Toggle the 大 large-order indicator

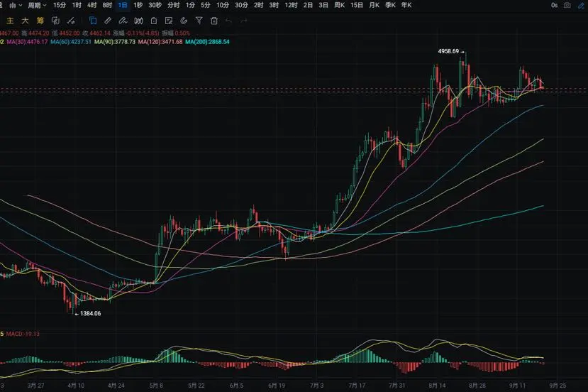point(25,21)
